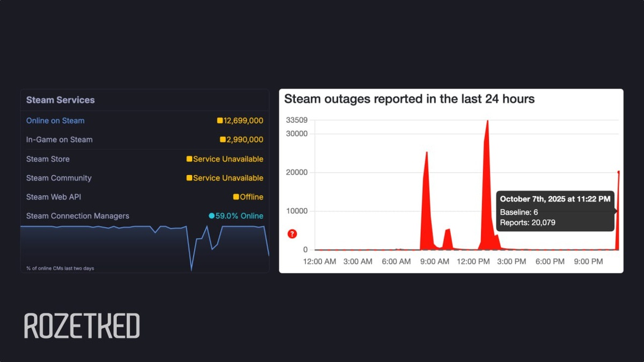
Task: Click Steam Community Service Unavailable status
Action: [228, 178]
